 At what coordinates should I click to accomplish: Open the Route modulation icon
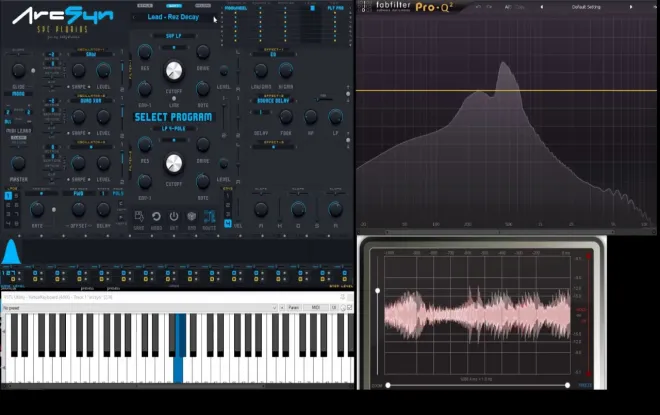pyautogui.click(x=209, y=216)
